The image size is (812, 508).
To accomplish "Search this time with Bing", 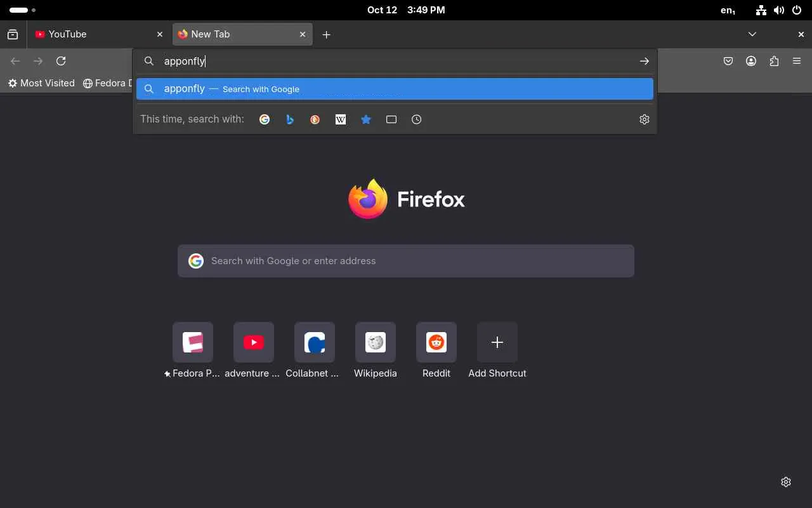I will (x=290, y=119).
